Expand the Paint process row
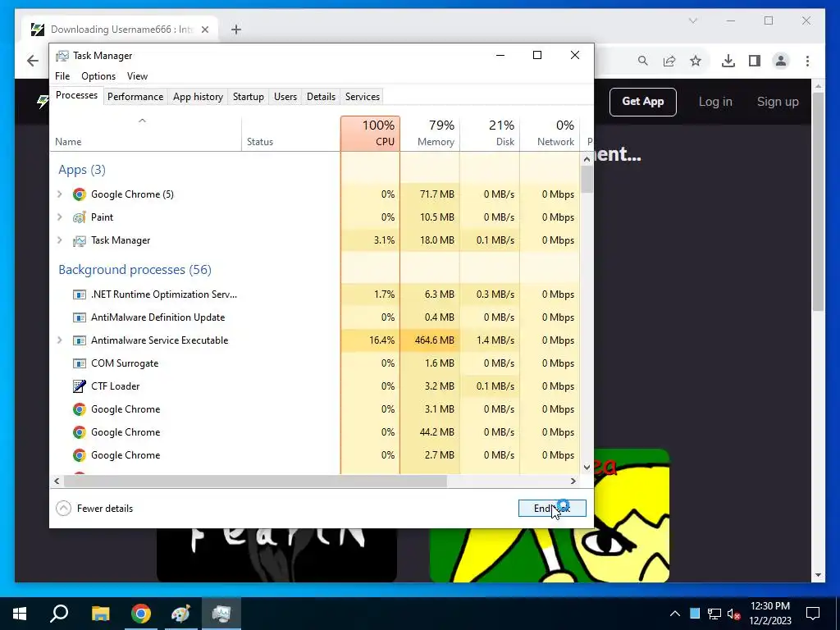Screen dimensions: 840x630 pos(59,217)
